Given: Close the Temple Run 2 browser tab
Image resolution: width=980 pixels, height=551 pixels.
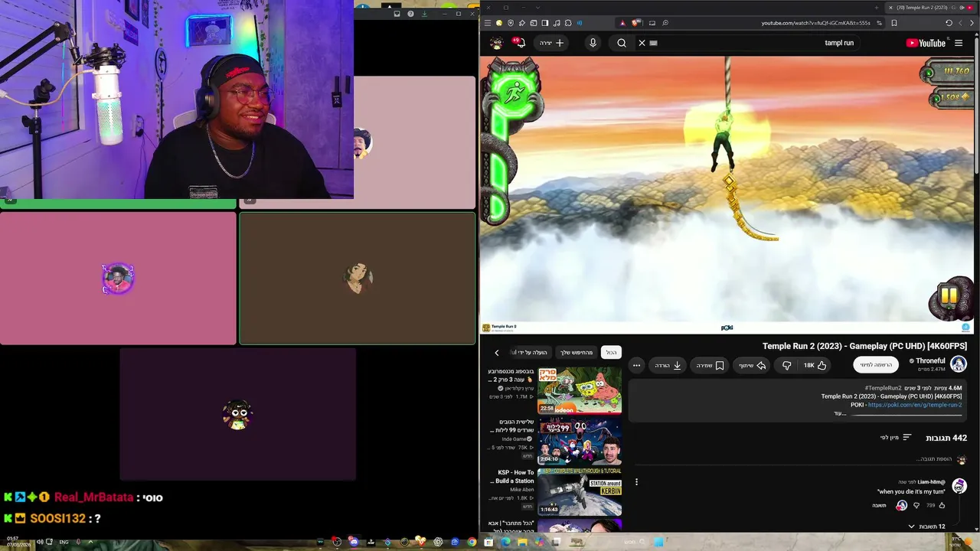Looking at the screenshot, I should click(890, 8).
